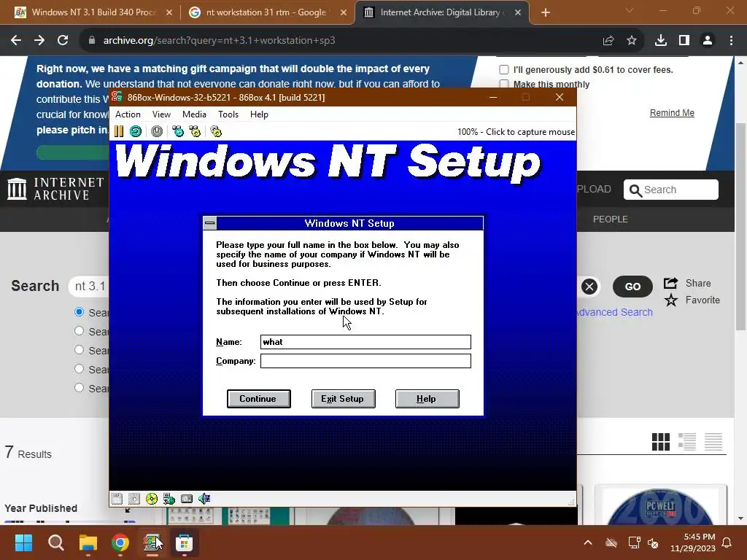This screenshot has width=747, height=560.
Task: Switch to the nt workstation 31 rtm Google tab
Action: [x=267, y=12]
